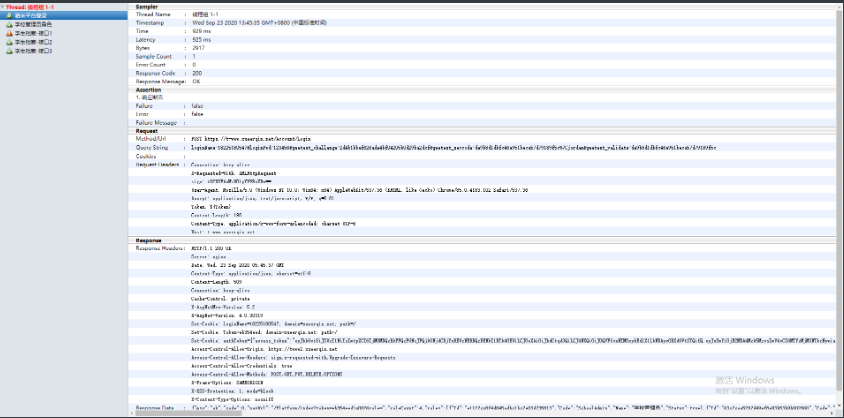Click the false value in Failure row

(197, 106)
